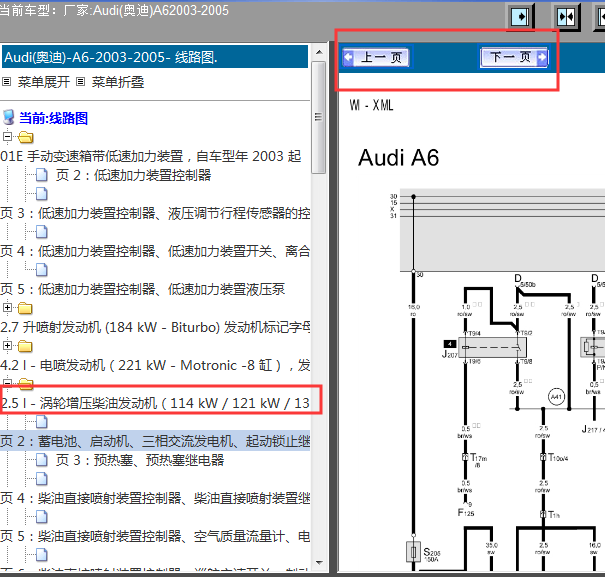Click the tree panel vertical scrollbar thumb

[319, 117]
